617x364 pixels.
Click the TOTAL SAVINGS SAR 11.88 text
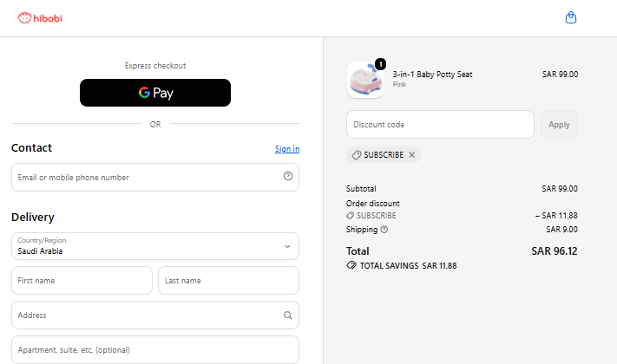(x=408, y=266)
